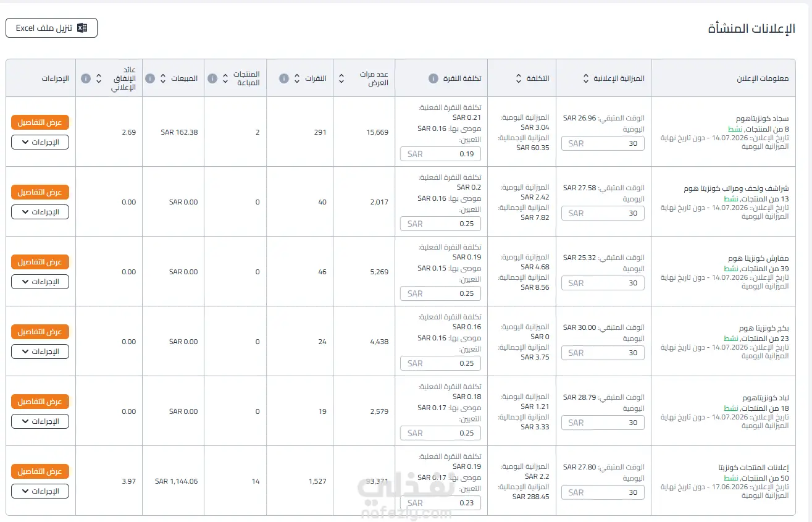
Task: Sort by عائد الإنفاق الإعلاني arrows
Action: coord(99,78)
